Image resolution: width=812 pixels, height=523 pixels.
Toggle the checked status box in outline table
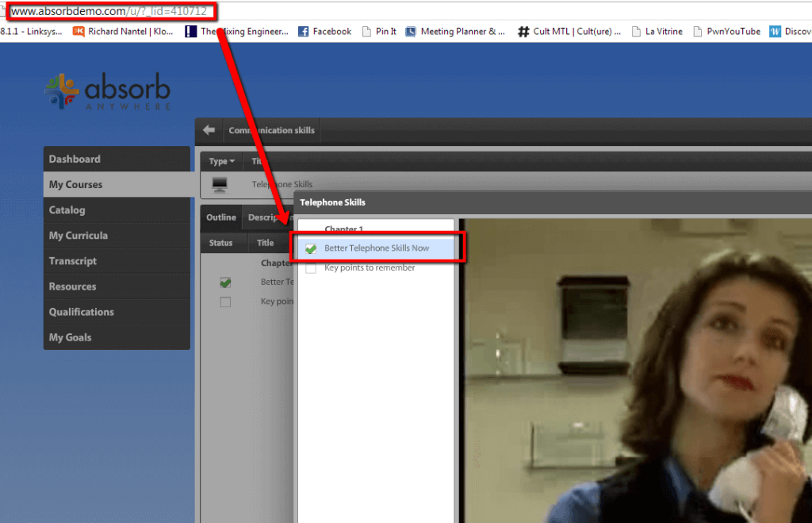(225, 283)
